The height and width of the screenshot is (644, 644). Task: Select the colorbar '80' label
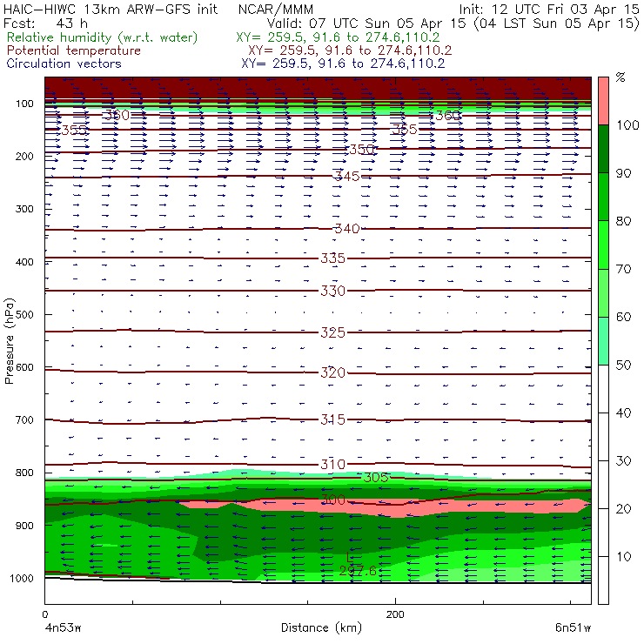pos(624,221)
